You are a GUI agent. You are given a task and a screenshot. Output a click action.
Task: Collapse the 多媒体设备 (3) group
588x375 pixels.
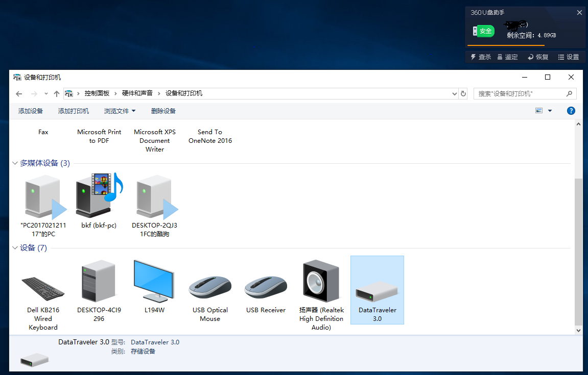tap(15, 163)
